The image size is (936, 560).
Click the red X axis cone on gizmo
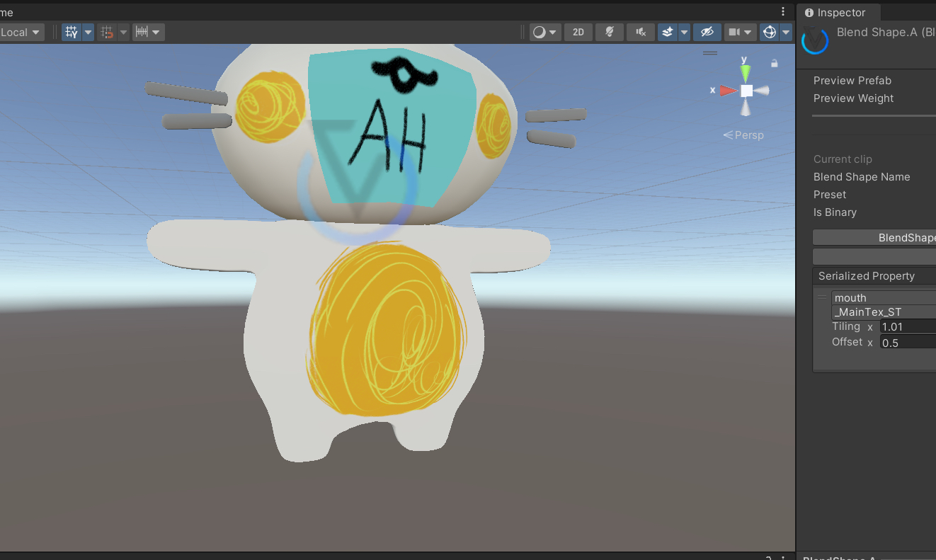[729, 91]
